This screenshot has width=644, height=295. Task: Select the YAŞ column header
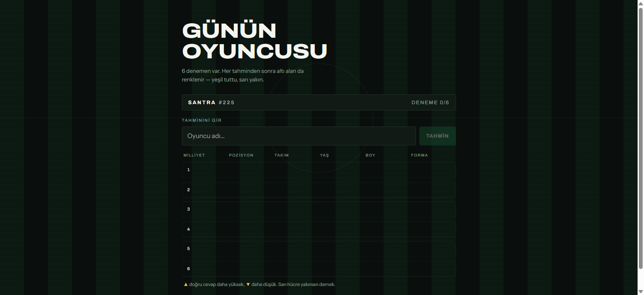point(324,155)
